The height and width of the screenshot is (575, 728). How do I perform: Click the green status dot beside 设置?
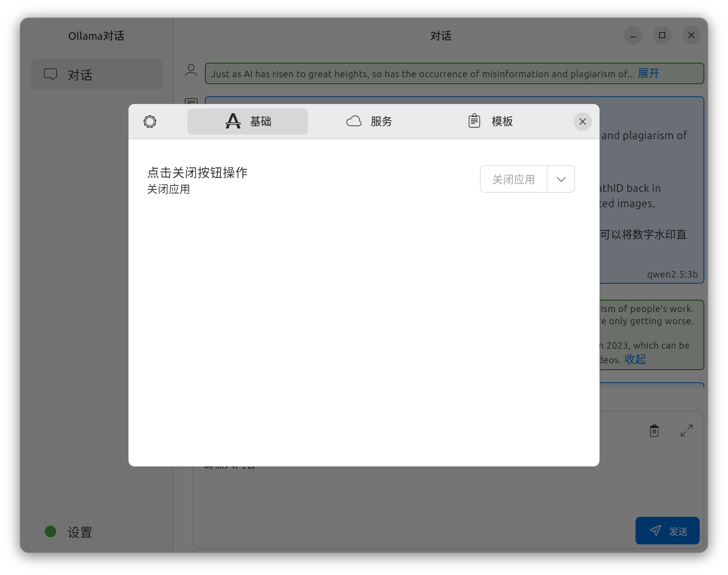click(x=50, y=531)
